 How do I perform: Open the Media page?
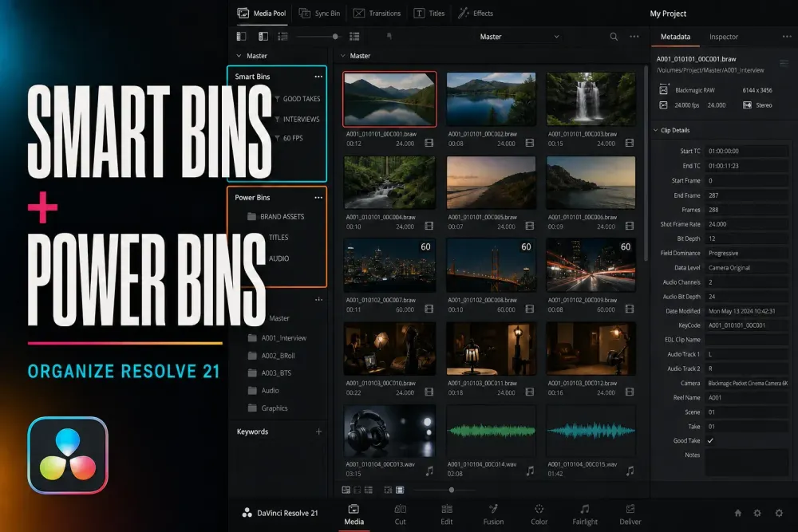(354, 514)
